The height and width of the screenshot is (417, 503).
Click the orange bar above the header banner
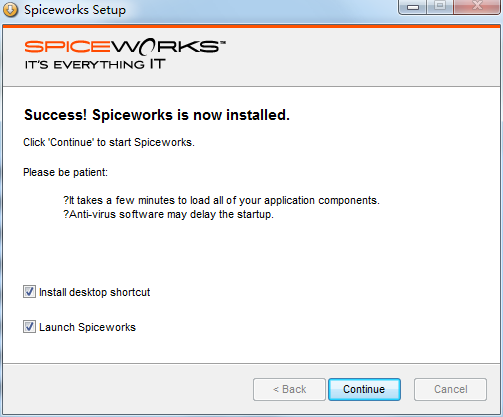pos(251,26)
